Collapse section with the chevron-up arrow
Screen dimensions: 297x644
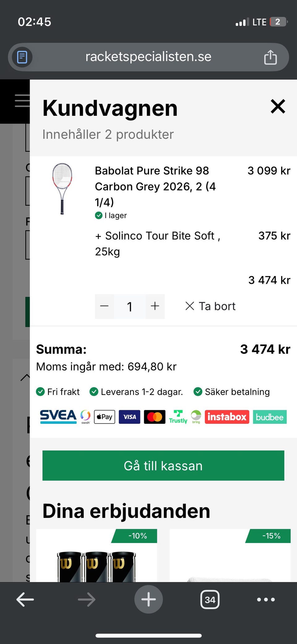[x=25, y=377]
